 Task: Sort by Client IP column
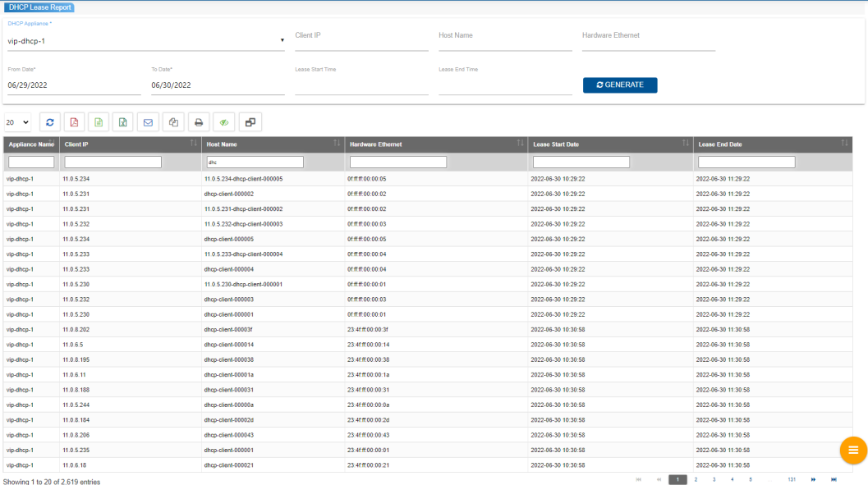click(130, 144)
